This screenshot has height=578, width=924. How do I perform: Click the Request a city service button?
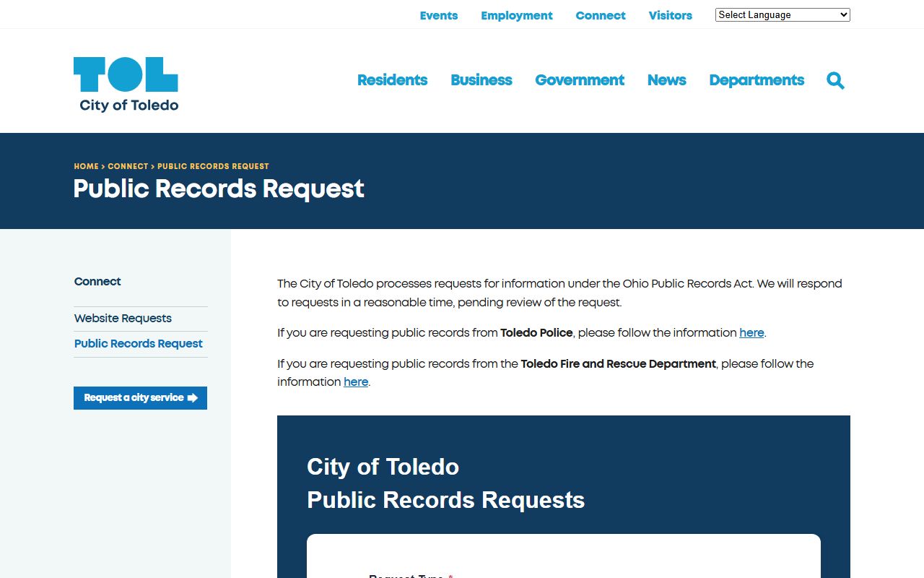[x=140, y=398]
